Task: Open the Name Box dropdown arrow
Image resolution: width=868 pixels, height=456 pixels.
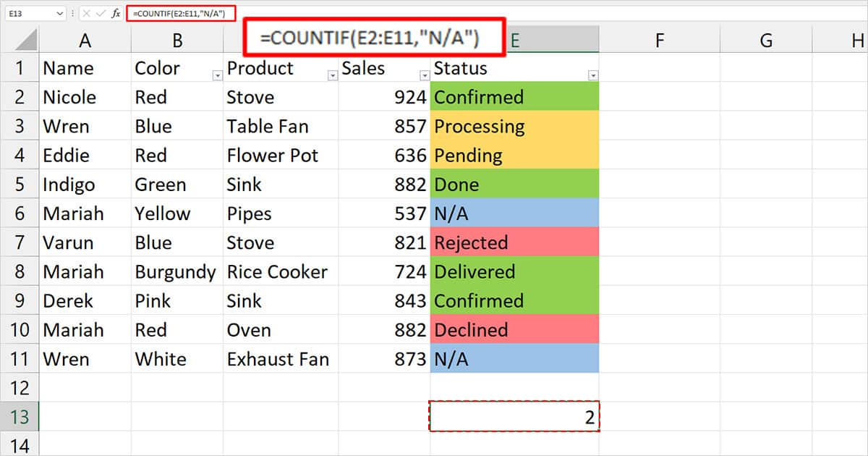Action: point(60,12)
